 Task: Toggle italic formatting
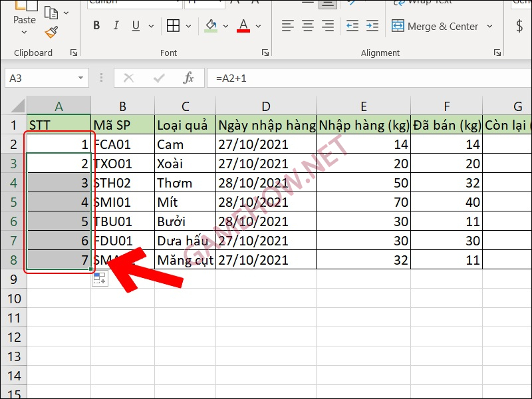[115, 25]
